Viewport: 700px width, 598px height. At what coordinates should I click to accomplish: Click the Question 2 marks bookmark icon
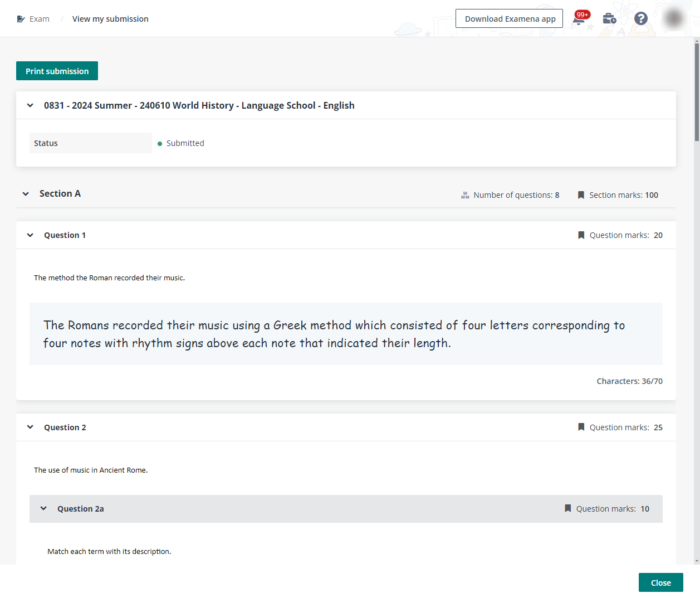click(x=581, y=427)
